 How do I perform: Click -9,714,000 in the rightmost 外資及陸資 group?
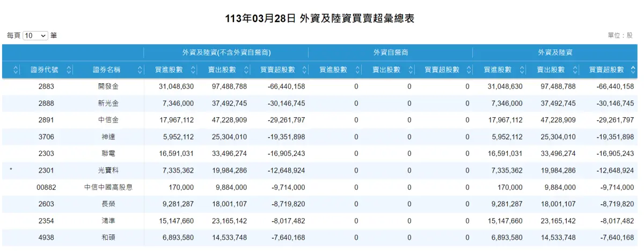pos(617,188)
